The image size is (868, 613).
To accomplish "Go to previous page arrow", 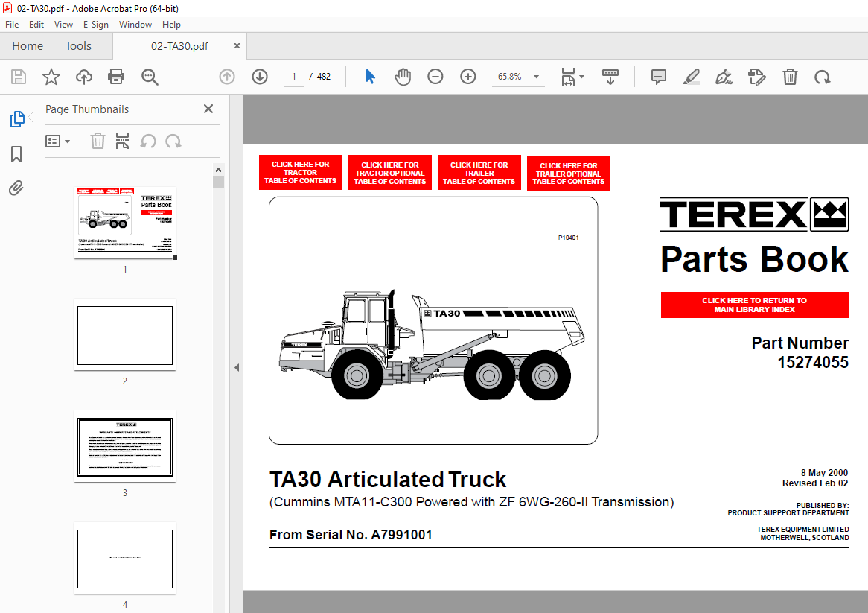I will pos(227,77).
